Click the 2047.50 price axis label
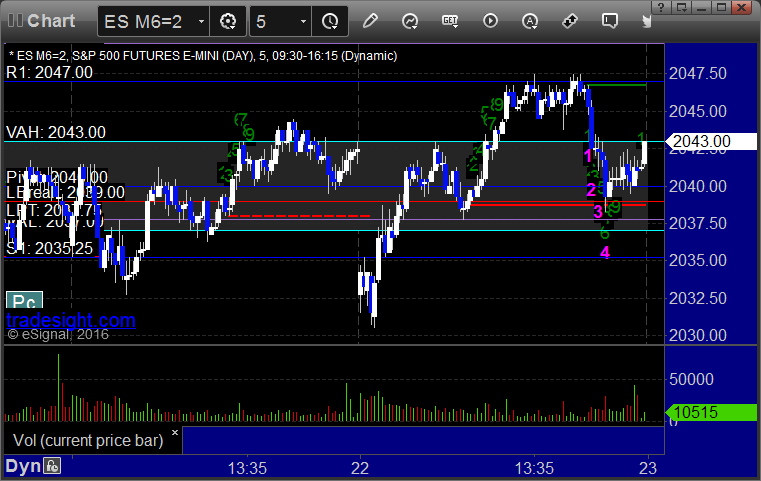 pos(697,73)
